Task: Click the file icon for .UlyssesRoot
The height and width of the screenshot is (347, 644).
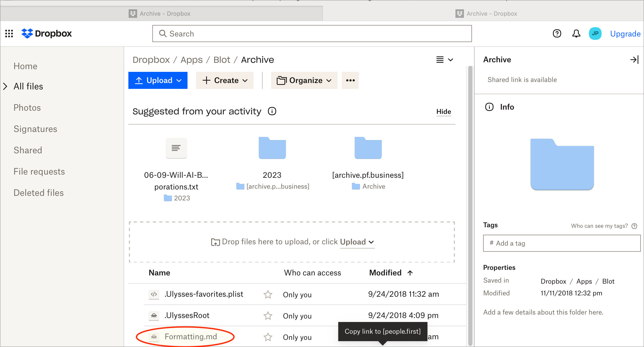Action: click(x=154, y=315)
